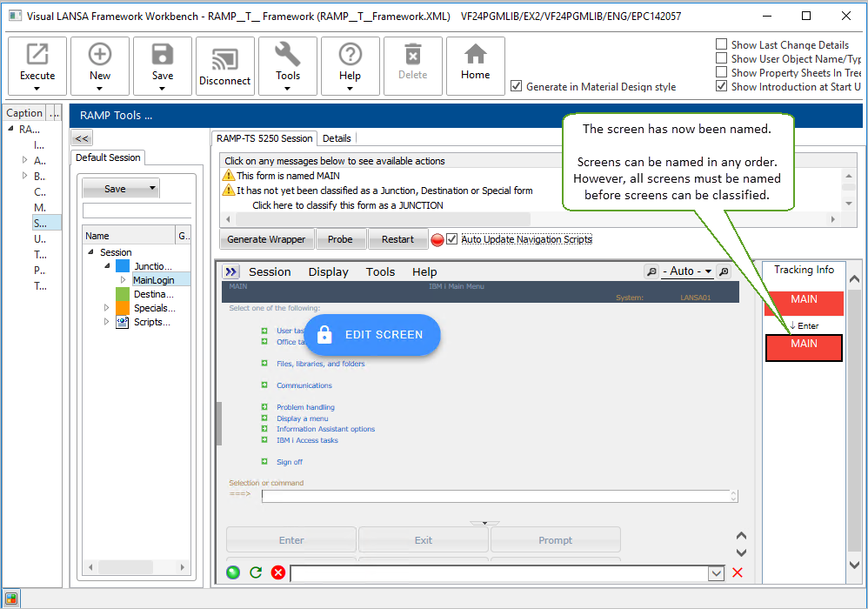
Task: Click the Generate Wrapper button
Action: pos(266,239)
